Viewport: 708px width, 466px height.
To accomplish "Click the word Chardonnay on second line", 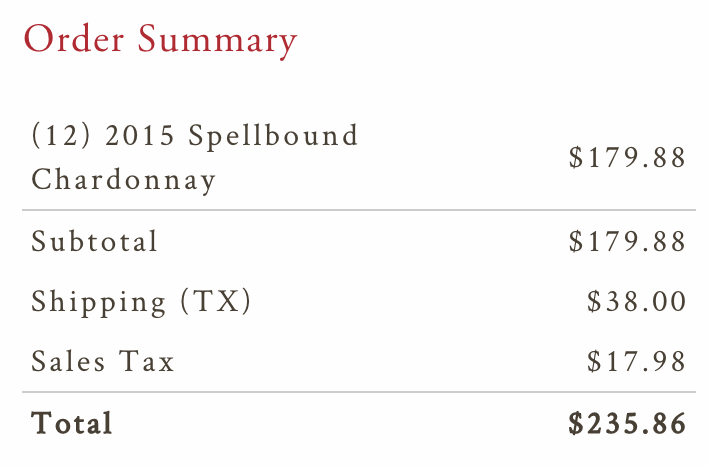I will [123, 180].
